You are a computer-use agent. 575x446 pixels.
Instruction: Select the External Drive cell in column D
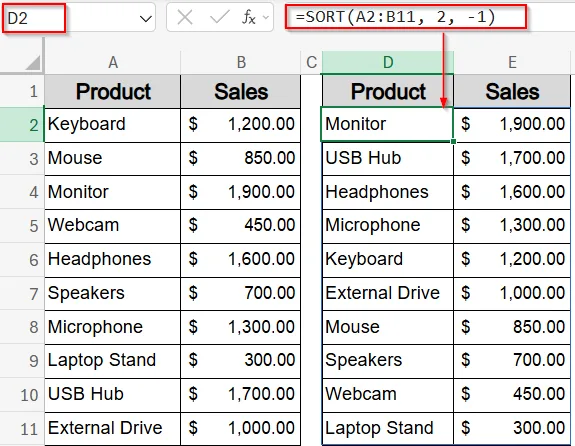point(388,293)
